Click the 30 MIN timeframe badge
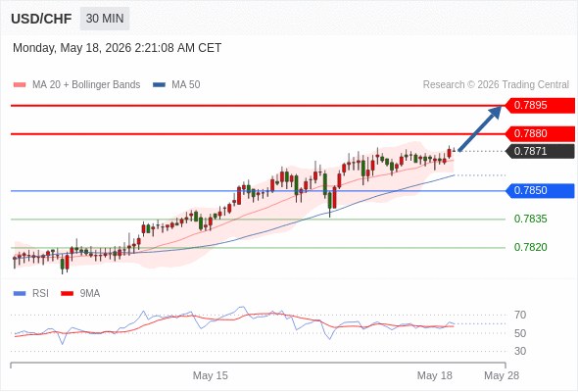 pos(105,19)
